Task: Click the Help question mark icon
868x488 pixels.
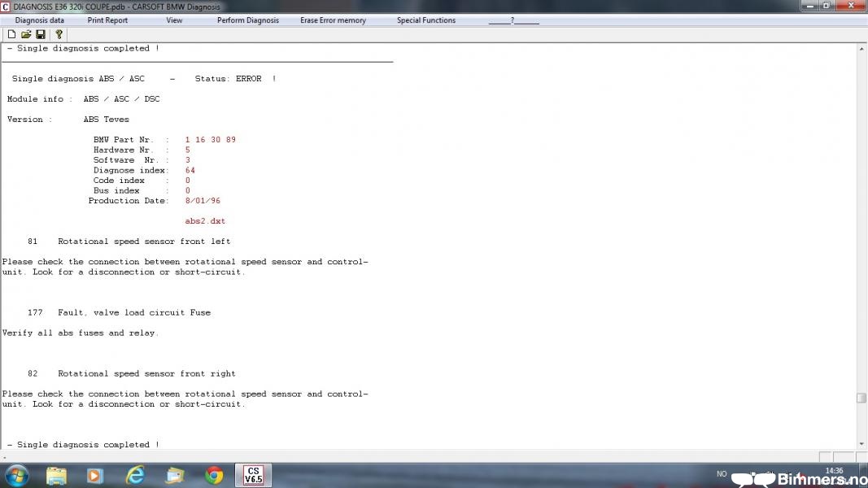Action: [59, 34]
